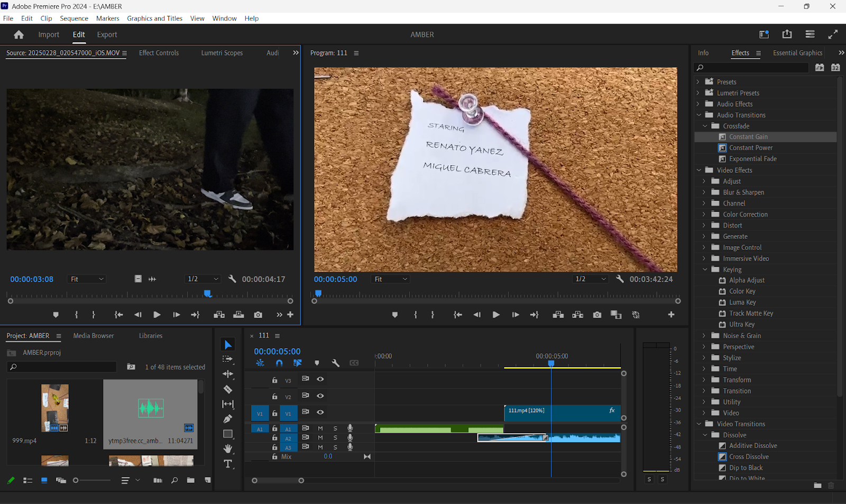This screenshot has height=504, width=846.
Task: Open Program monitor Fit zoom dropdown
Action: point(391,279)
